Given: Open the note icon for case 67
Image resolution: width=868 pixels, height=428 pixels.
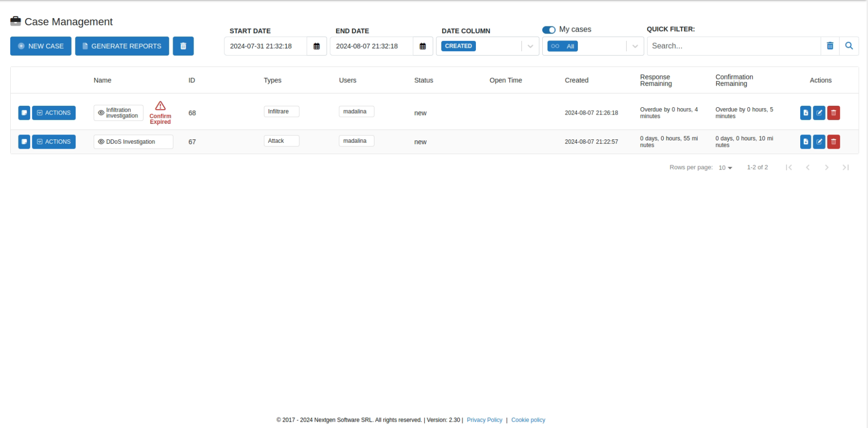Looking at the screenshot, I should click(x=24, y=142).
